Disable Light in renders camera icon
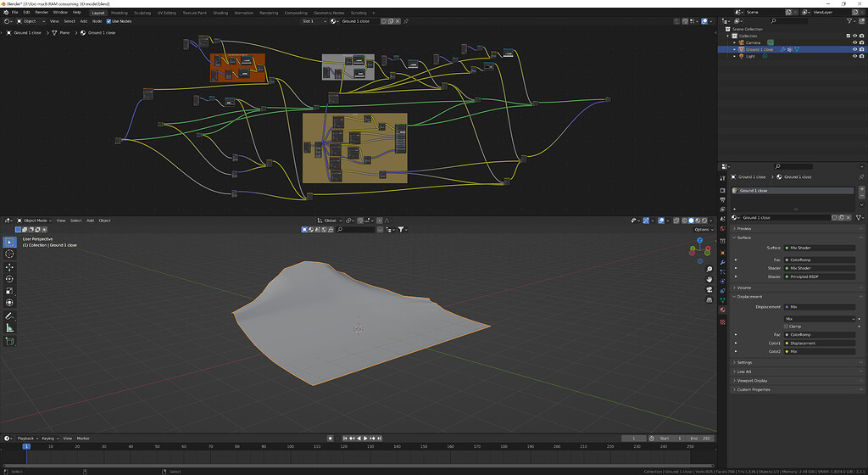This screenshot has height=475, width=868. pos(861,56)
